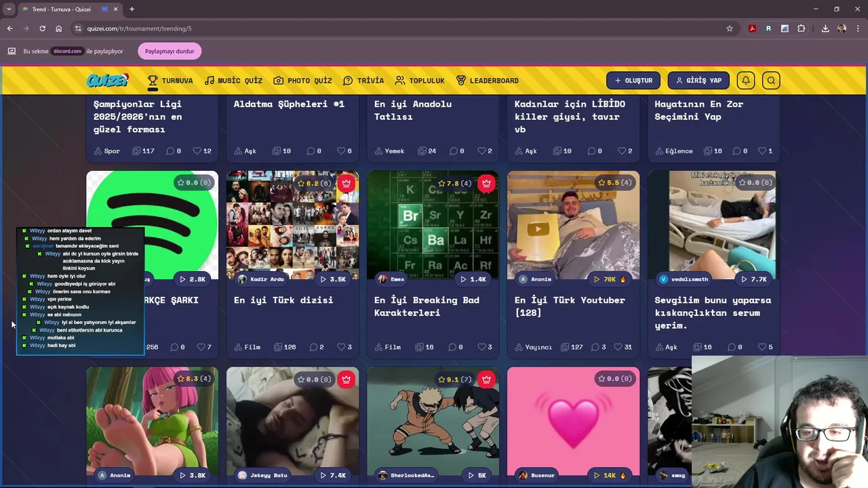This screenshot has height=488, width=868.
Task: Click the 9.1 star rating badge
Action: pyautogui.click(x=454, y=379)
